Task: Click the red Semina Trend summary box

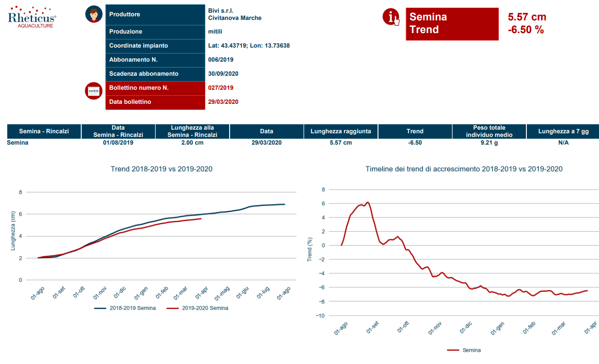Action: pyautogui.click(x=452, y=24)
